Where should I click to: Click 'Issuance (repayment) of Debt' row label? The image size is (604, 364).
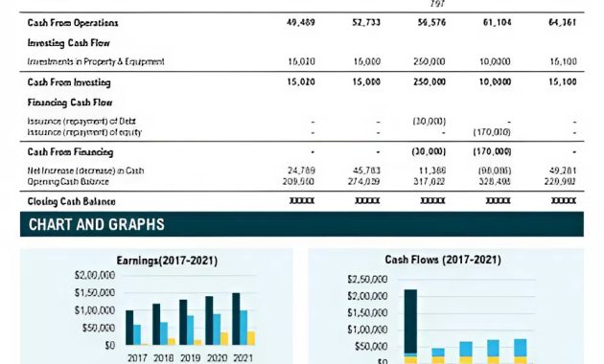81,122
